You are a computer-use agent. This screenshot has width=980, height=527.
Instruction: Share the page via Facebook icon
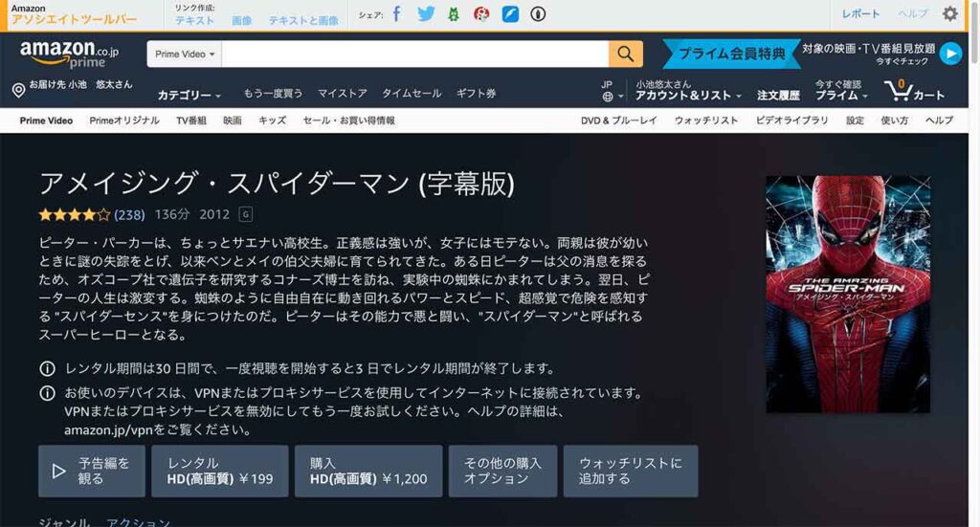(396, 14)
